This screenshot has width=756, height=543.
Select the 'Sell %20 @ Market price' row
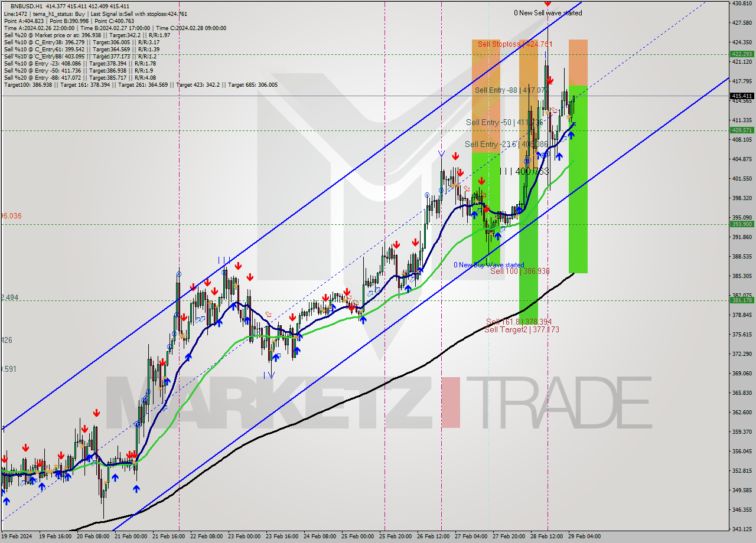tap(87, 35)
